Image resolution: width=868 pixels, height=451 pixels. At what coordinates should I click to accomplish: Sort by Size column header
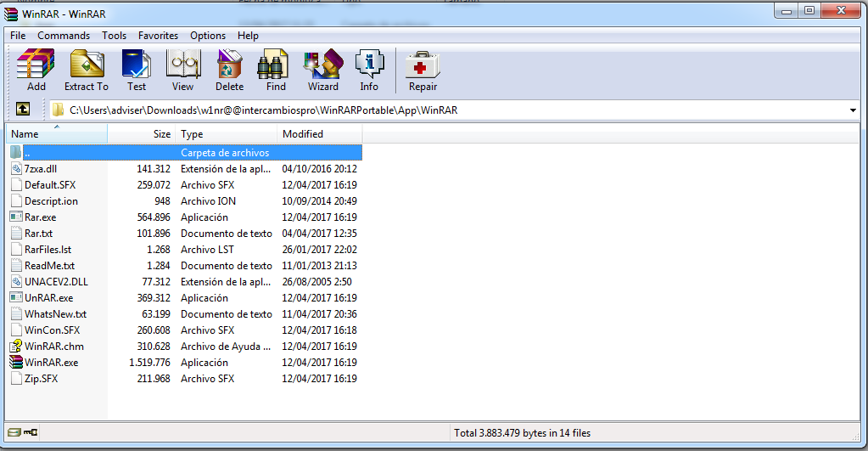(x=142, y=133)
